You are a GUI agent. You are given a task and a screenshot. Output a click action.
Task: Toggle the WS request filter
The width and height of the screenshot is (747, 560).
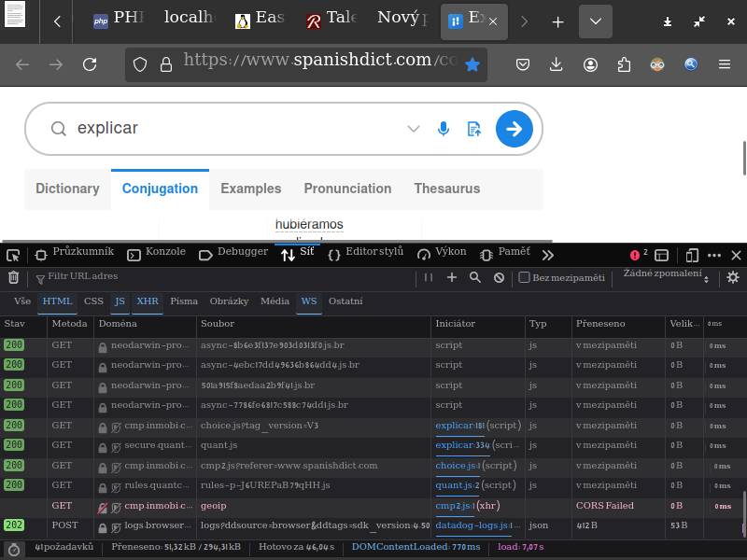point(309,301)
